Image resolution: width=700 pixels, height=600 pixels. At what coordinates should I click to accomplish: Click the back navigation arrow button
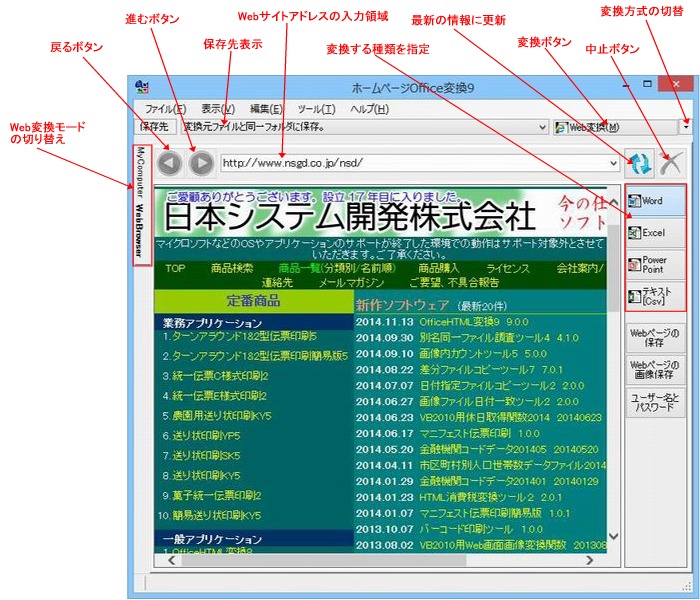(169, 163)
